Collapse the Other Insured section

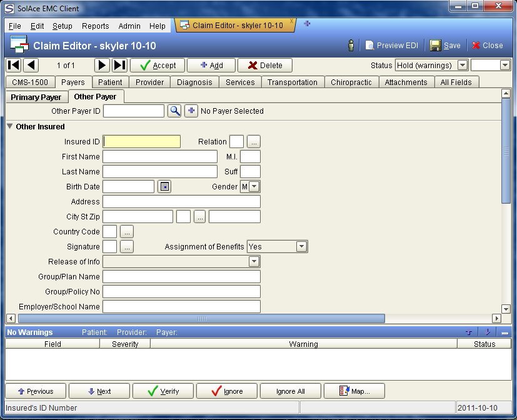(10, 127)
